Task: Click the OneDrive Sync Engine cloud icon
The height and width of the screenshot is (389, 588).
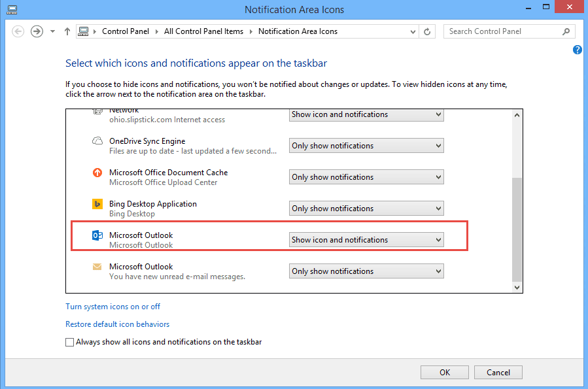Action: (97, 141)
